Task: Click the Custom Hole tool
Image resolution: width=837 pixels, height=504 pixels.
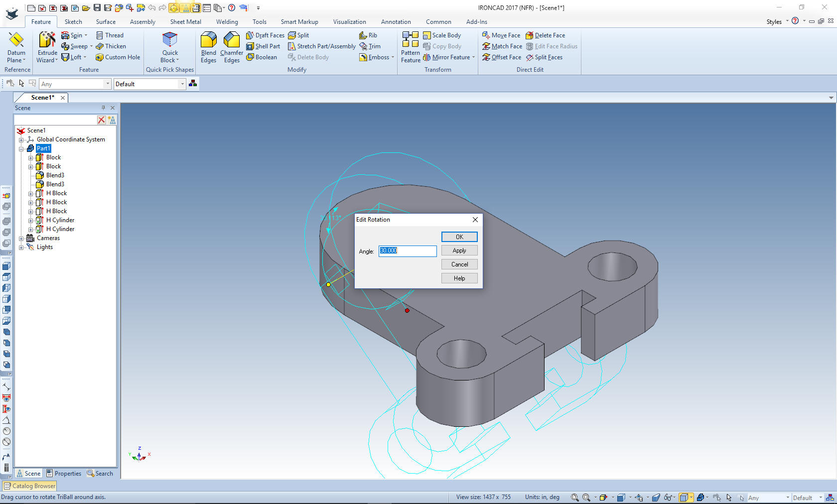Action: pos(118,57)
